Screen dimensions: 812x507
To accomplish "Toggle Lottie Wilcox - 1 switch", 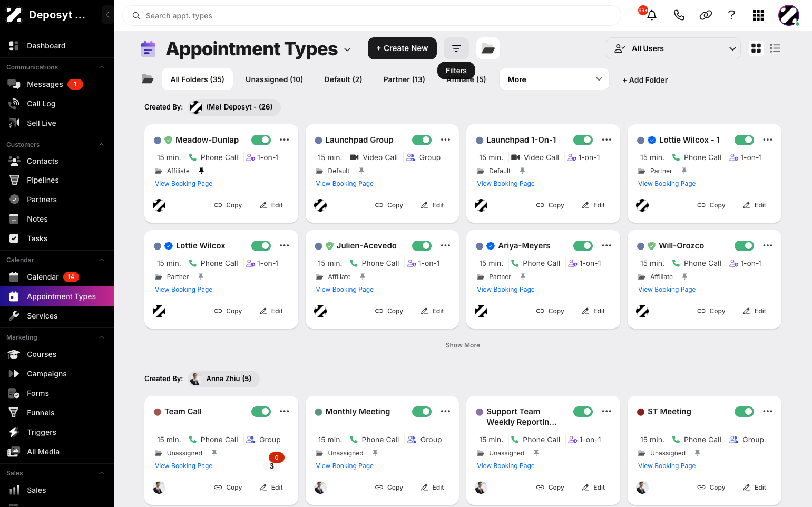I will pyautogui.click(x=744, y=140).
